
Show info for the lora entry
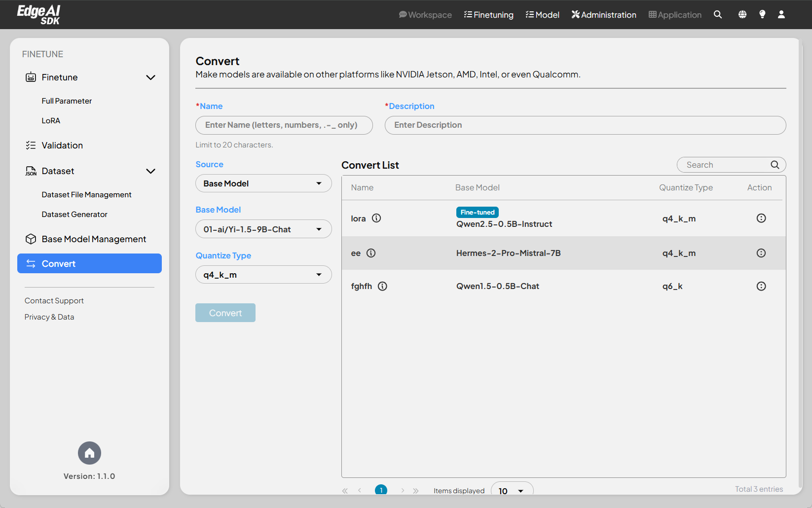coord(376,218)
